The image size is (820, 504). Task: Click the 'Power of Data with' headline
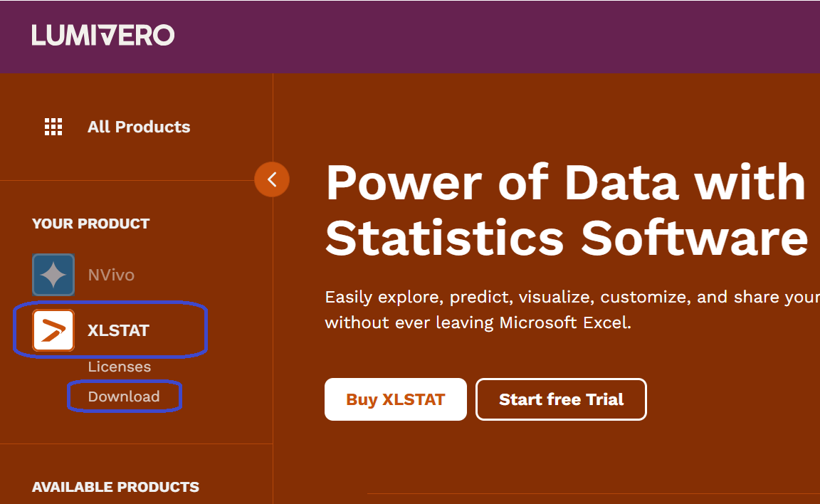coord(566,182)
